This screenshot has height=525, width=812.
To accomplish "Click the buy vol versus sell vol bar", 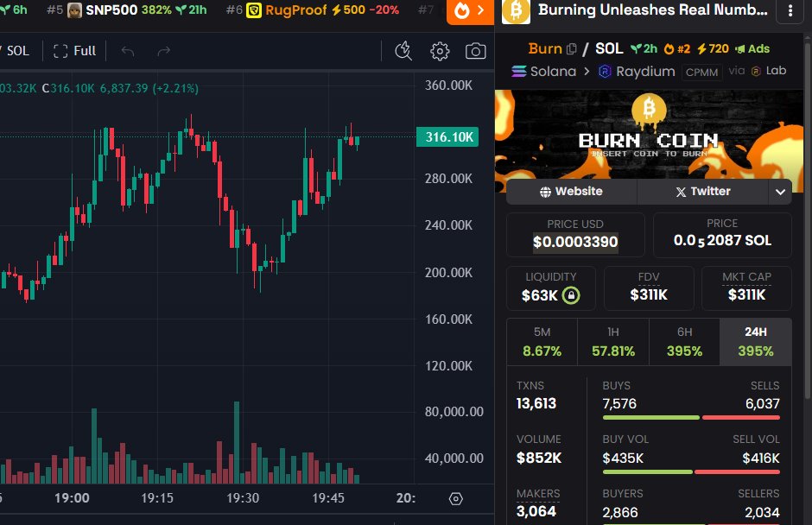I will click(691, 471).
